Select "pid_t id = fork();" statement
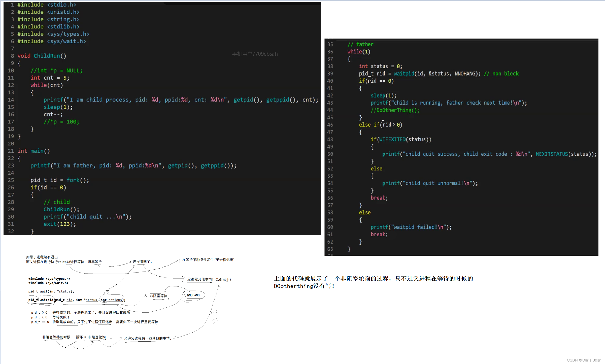This screenshot has height=364, width=605. coord(60,180)
